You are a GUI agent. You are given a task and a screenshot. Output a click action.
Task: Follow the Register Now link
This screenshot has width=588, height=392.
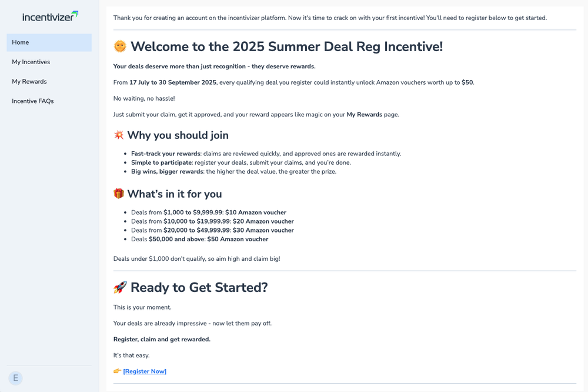145,371
